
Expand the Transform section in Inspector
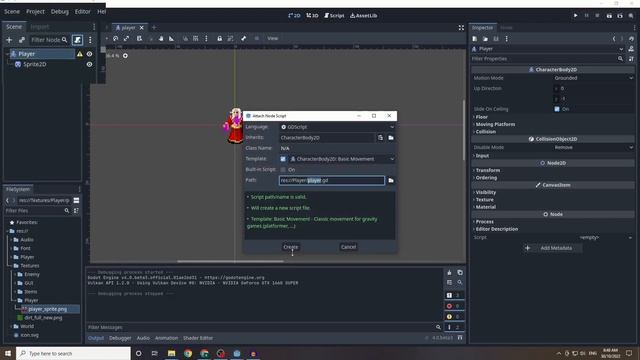point(487,170)
